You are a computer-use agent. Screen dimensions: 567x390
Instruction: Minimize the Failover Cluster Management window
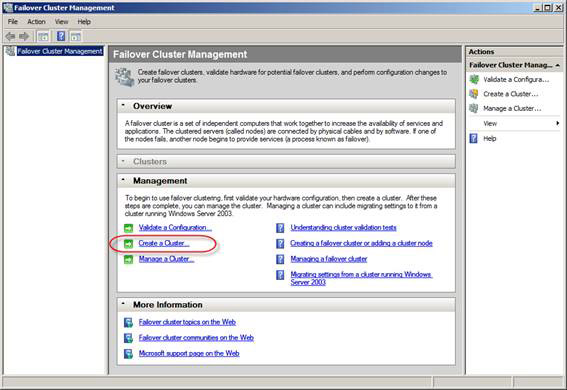coord(538,8)
